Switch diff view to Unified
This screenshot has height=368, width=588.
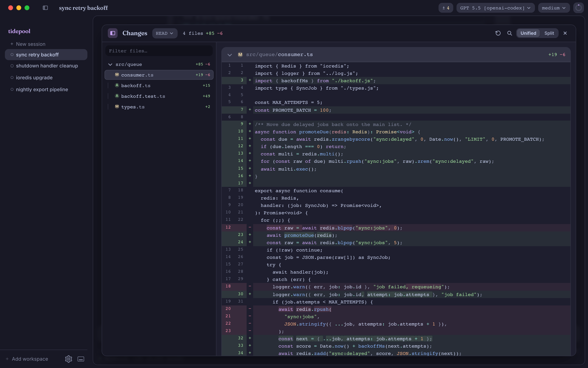point(528,33)
